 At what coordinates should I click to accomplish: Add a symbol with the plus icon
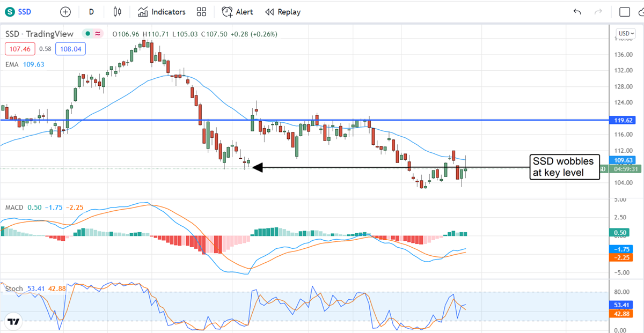click(65, 12)
